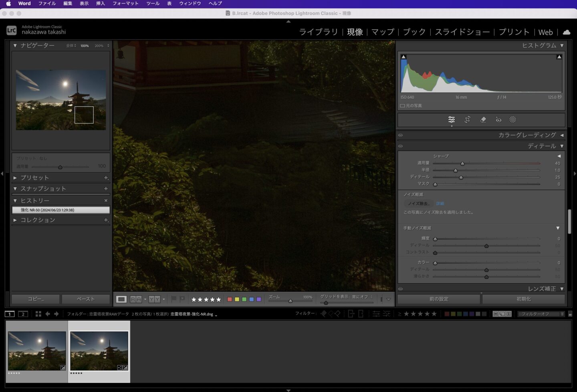This screenshot has height=392, width=577.
Task: Open the Red Eye correction tool
Action: click(x=498, y=119)
